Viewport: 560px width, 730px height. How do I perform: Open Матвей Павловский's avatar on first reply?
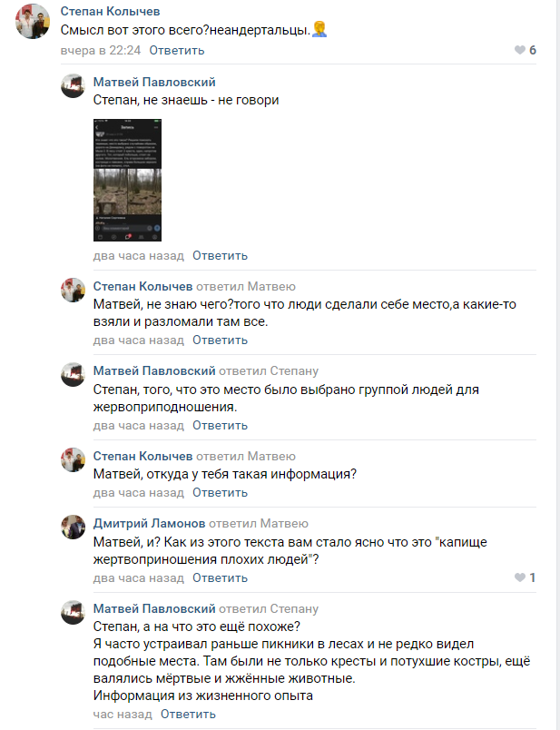pyautogui.click(x=73, y=85)
